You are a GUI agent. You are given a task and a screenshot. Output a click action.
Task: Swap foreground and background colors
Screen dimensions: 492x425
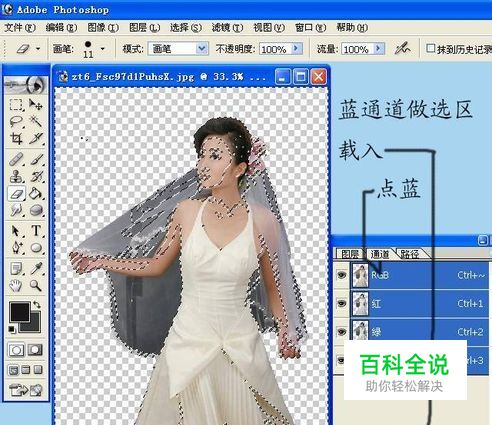click(37, 304)
